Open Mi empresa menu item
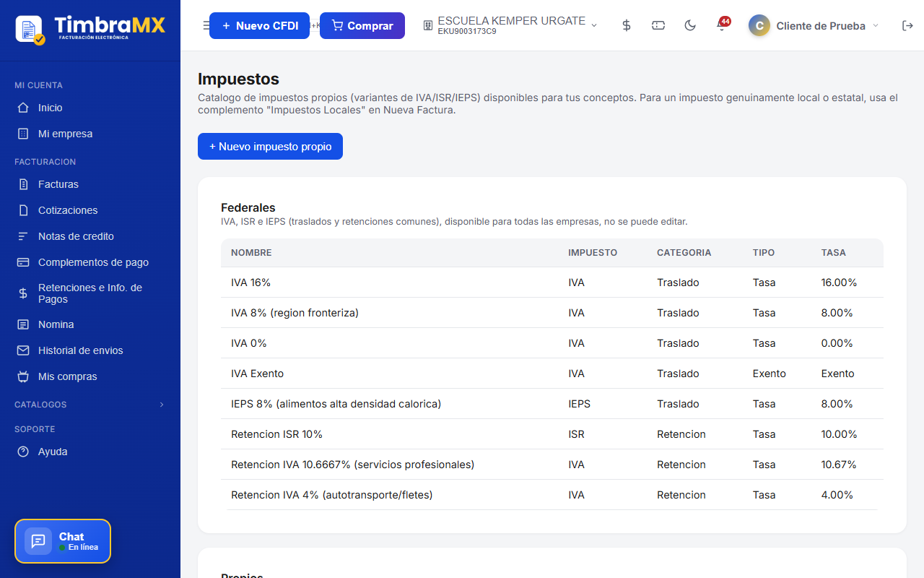This screenshot has width=924, height=578. click(65, 134)
